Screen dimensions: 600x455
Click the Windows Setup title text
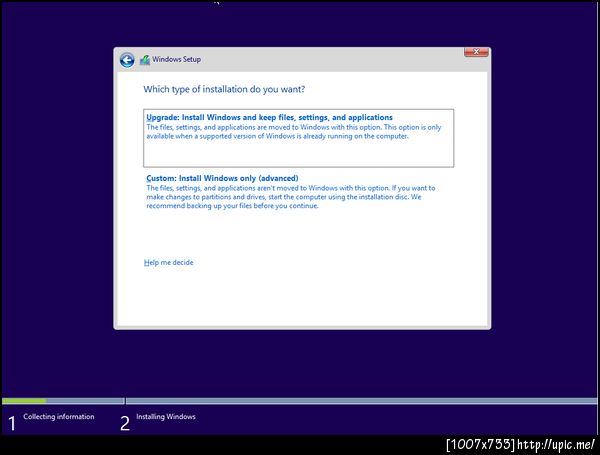click(176, 59)
